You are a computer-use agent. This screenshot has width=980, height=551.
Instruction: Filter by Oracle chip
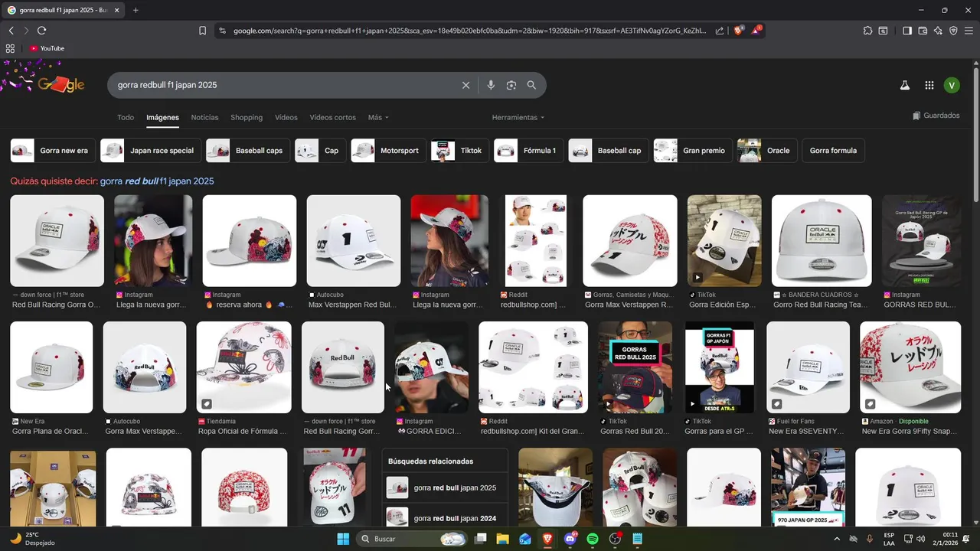pyautogui.click(x=767, y=151)
